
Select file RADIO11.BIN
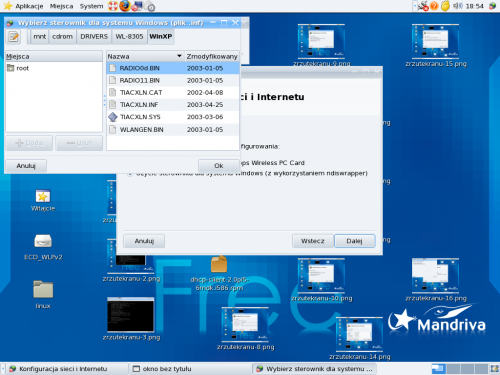point(173,80)
